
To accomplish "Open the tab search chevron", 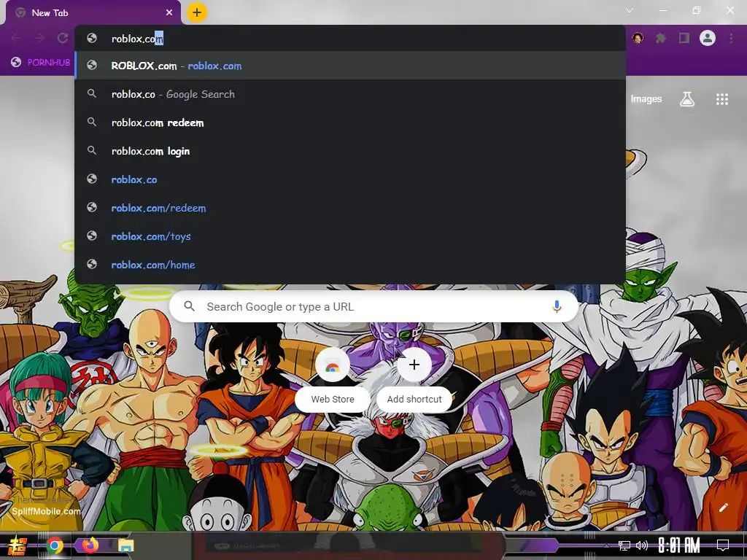I will tap(630, 10).
